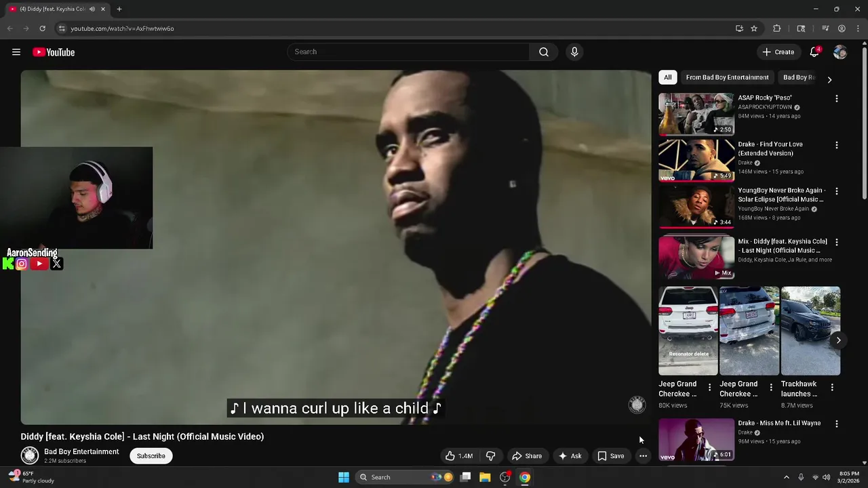Go to YouTube home via the logo

coord(54,52)
